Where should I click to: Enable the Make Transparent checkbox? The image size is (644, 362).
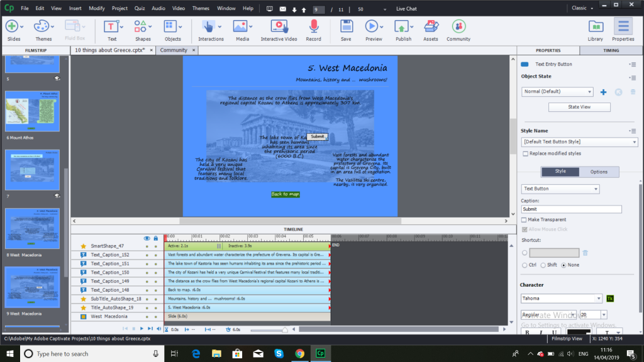pos(525,220)
